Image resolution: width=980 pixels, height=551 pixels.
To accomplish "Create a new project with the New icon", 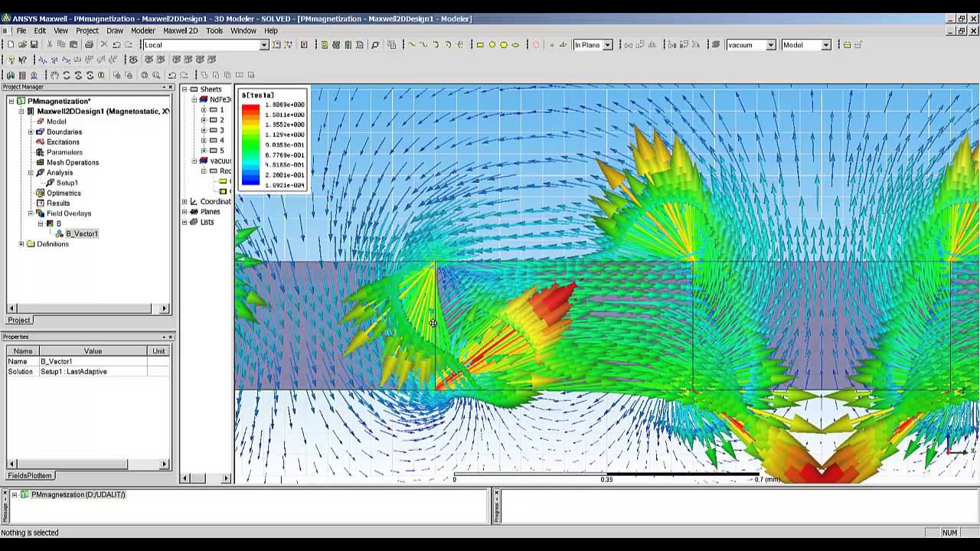I will coord(11,45).
